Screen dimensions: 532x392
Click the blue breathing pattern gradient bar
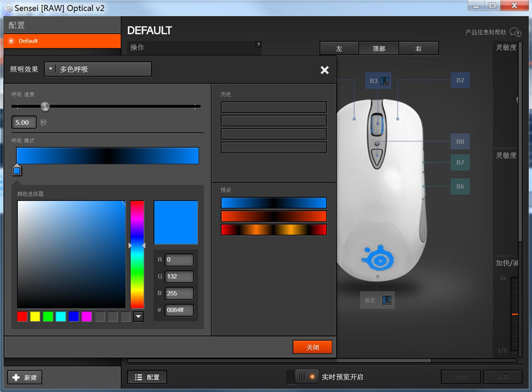point(107,156)
